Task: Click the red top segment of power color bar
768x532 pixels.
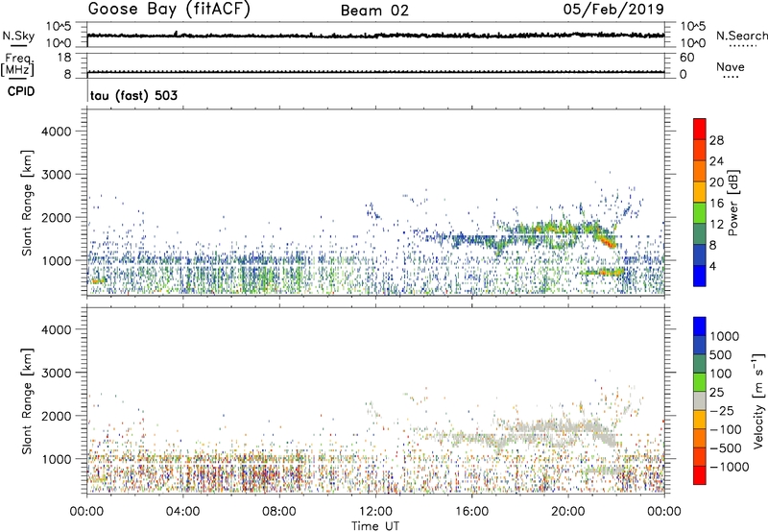Action: pos(700,130)
